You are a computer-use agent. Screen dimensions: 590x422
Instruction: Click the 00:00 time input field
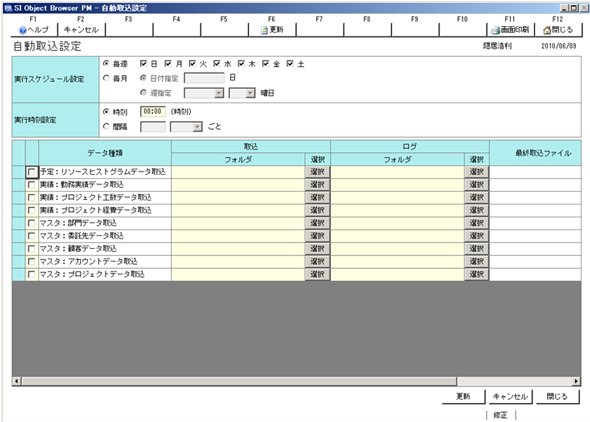click(153, 112)
